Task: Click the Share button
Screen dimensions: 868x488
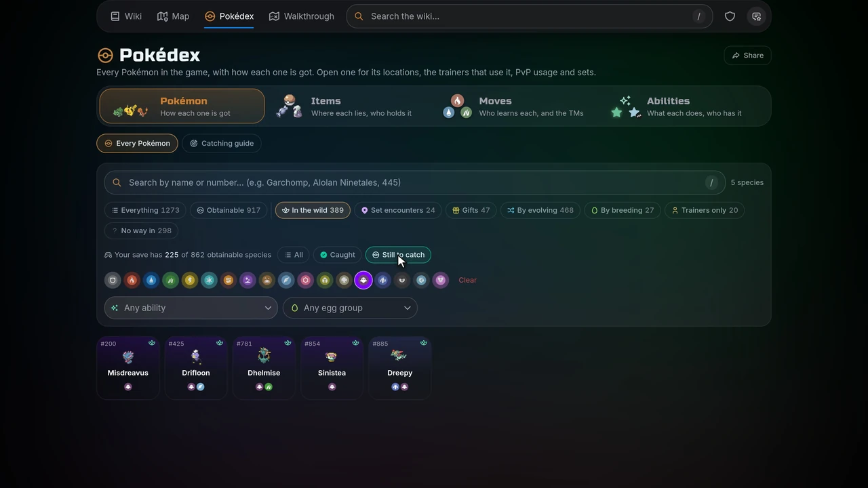Action: coord(747,56)
